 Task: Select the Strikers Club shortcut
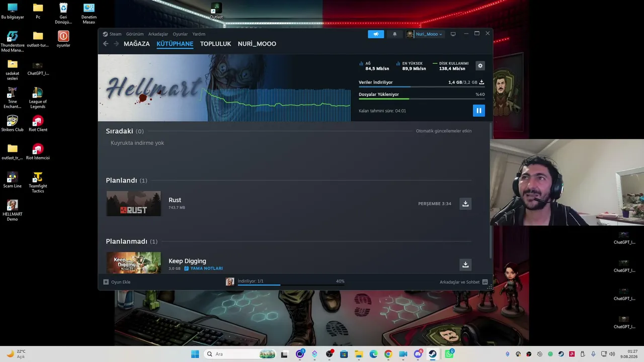(x=13, y=124)
